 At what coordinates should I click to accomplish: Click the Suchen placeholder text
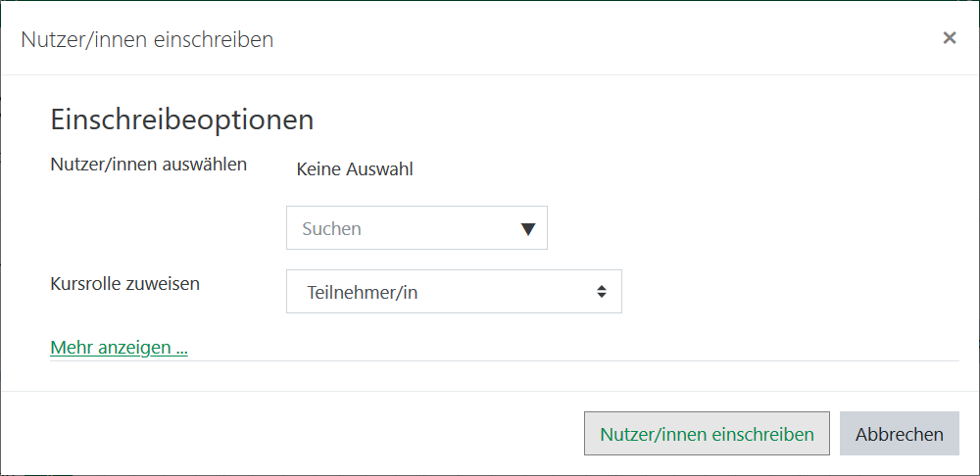tap(331, 229)
